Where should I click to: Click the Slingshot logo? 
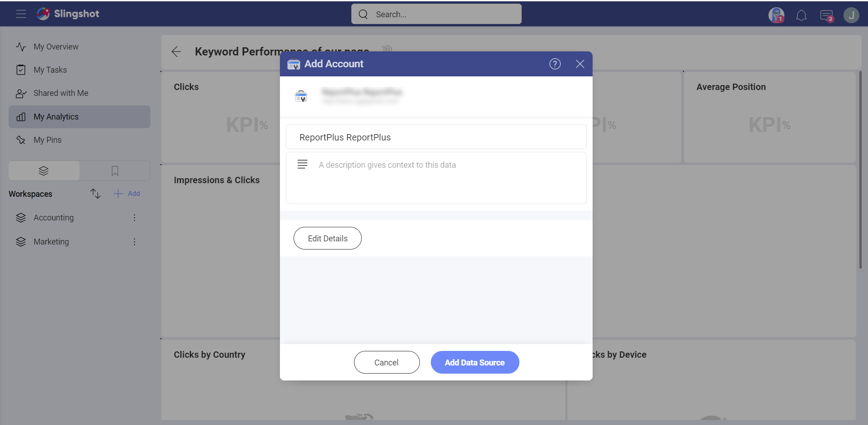point(68,14)
